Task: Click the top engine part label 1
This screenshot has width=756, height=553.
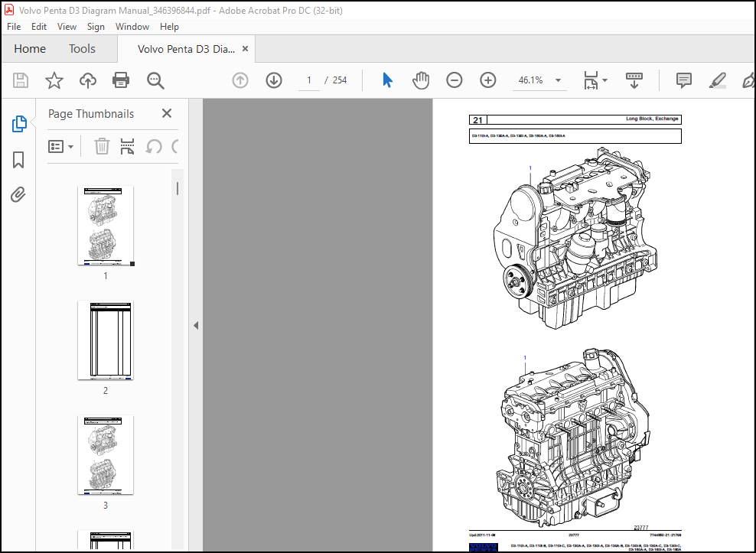Action: (x=530, y=168)
